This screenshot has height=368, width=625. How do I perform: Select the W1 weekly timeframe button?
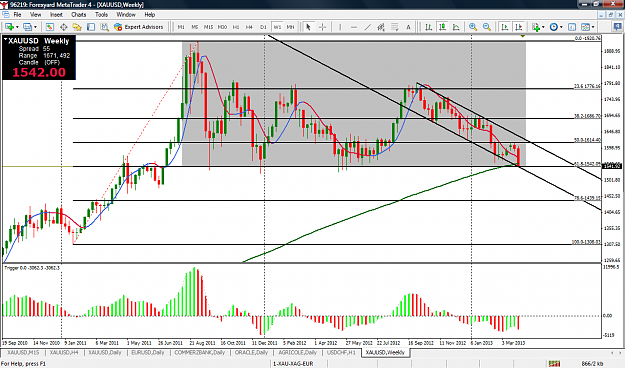coord(277,27)
